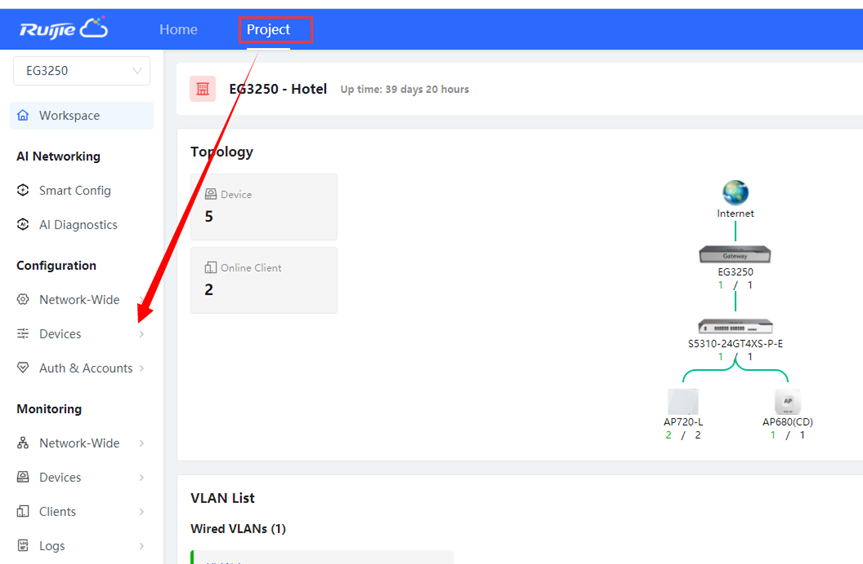
Task: Click the Monitoring Devices icon
Action: [23, 477]
